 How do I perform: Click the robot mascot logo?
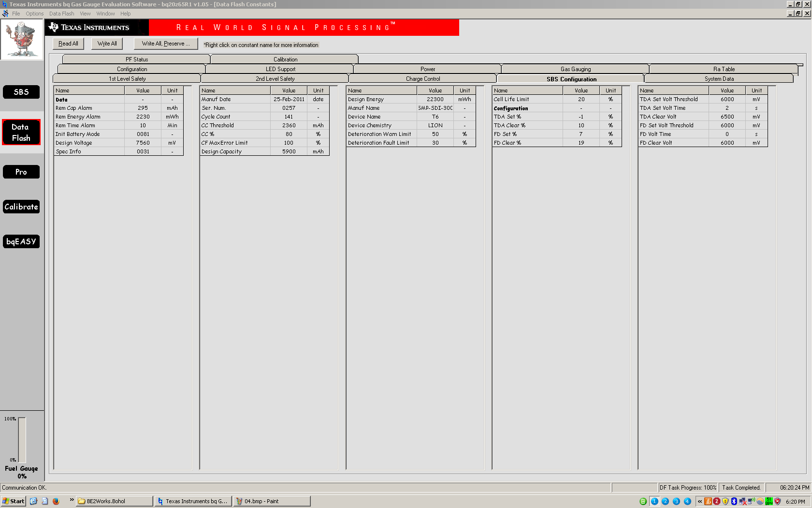point(22,40)
